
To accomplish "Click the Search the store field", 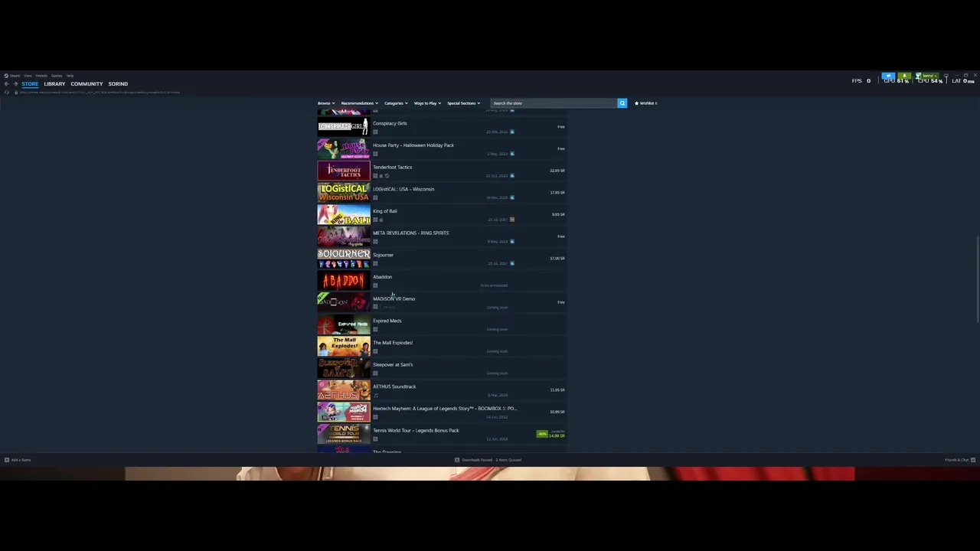I will click(554, 103).
